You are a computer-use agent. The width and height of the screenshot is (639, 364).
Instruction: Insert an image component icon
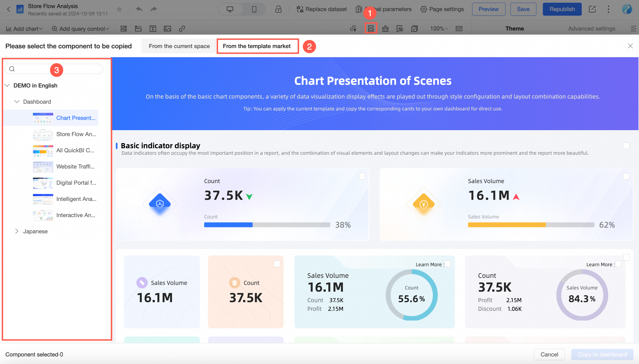(167, 29)
